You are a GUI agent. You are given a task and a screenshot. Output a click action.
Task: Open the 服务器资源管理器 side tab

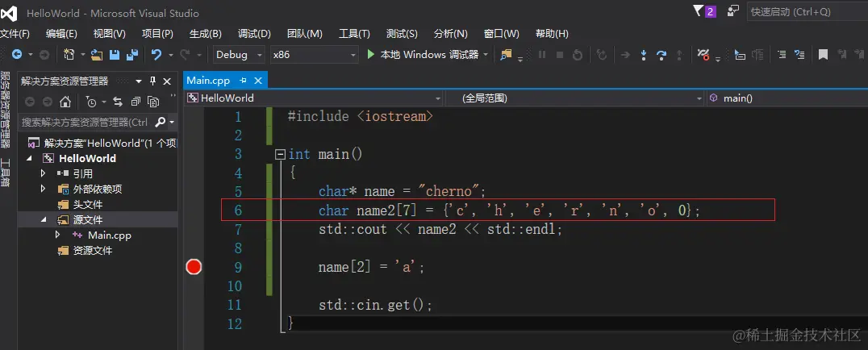click(5, 110)
